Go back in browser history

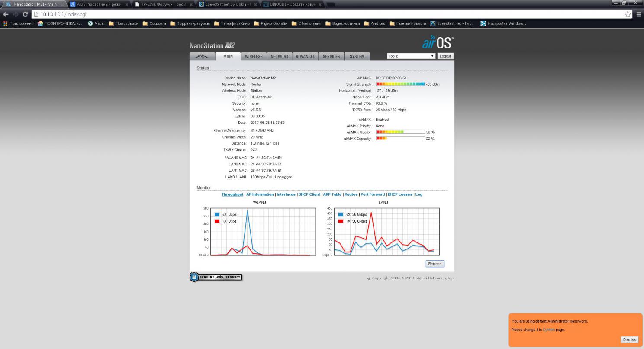pyautogui.click(x=6, y=14)
